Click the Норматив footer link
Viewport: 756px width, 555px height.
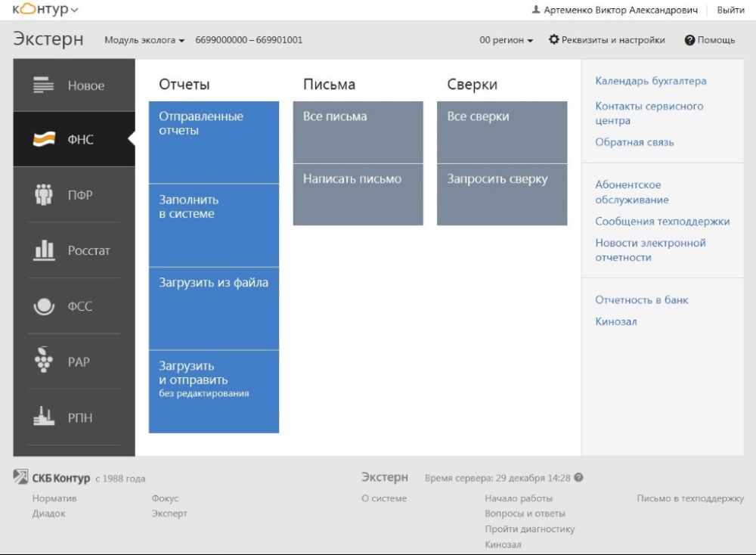click(x=54, y=498)
